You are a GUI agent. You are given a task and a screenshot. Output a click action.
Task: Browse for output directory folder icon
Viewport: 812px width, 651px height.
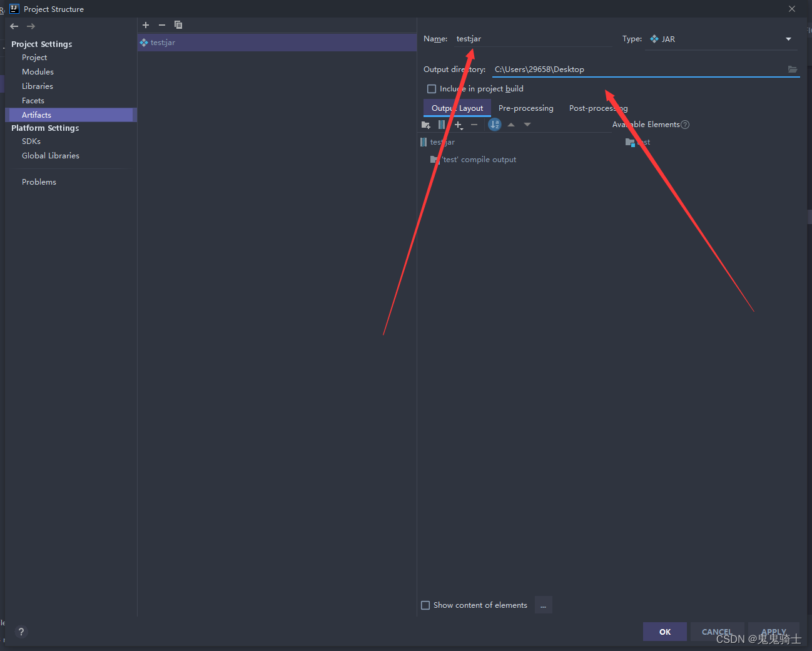pos(793,69)
